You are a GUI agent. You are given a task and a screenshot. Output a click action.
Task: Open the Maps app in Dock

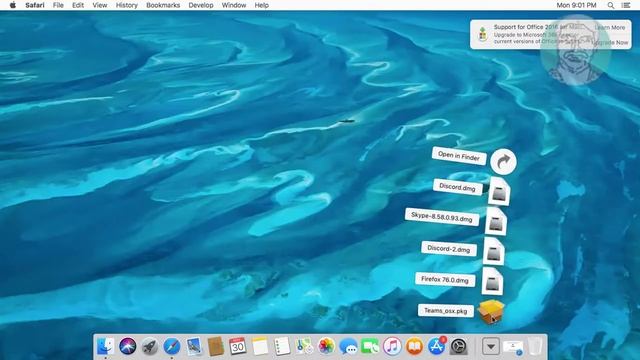click(304, 347)
